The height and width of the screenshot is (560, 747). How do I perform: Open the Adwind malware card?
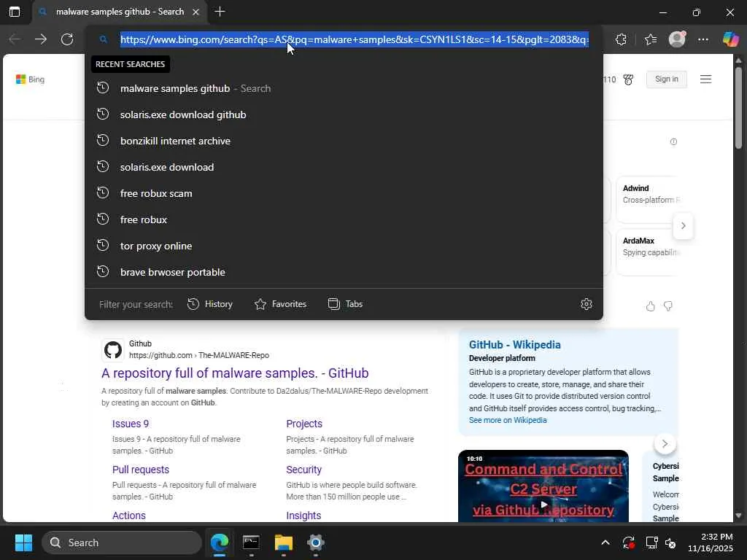tap(647, 199)
